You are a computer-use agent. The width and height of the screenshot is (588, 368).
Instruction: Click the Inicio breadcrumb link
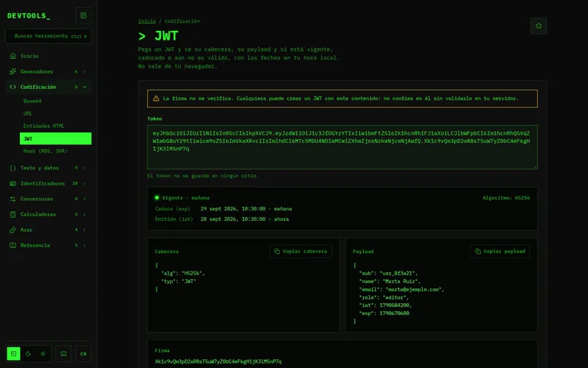(x=146, y=21)
